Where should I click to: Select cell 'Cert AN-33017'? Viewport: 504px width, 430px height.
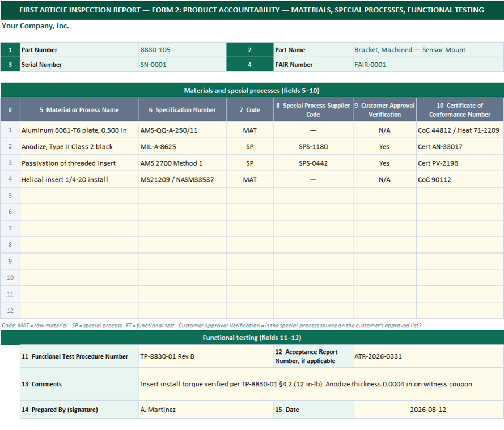pos(460,147)
